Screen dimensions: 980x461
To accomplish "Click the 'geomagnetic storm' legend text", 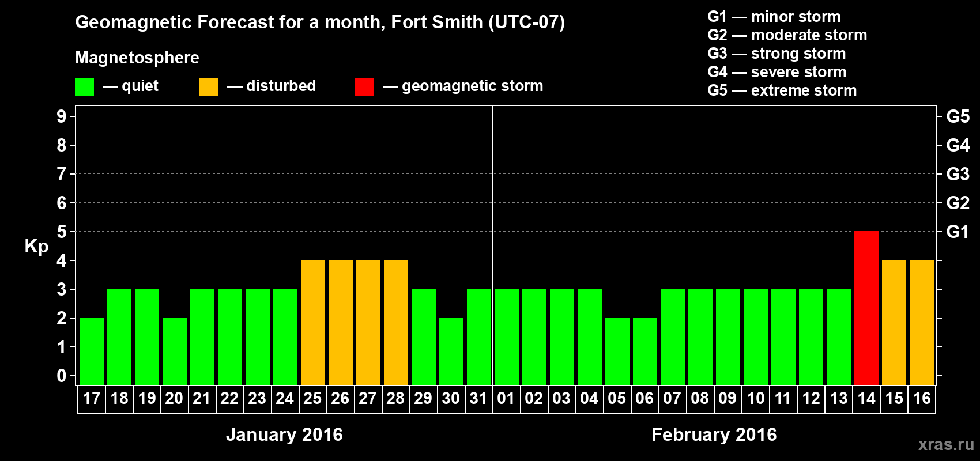I will (473, 86).
